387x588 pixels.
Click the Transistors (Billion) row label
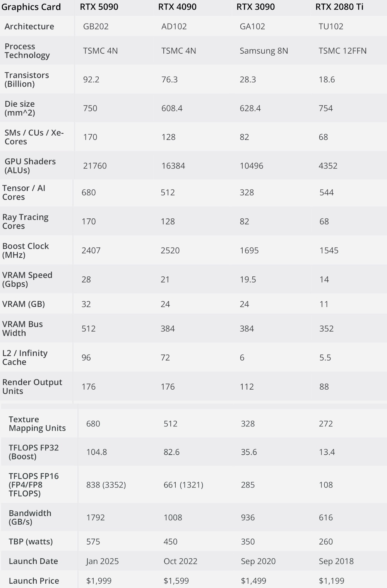click(27, 79)
